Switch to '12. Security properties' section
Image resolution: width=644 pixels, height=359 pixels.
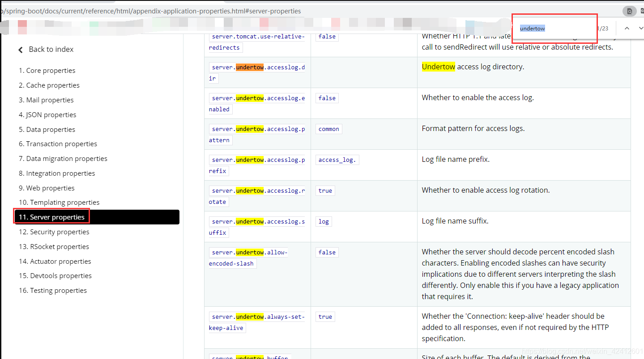[54, 232]
